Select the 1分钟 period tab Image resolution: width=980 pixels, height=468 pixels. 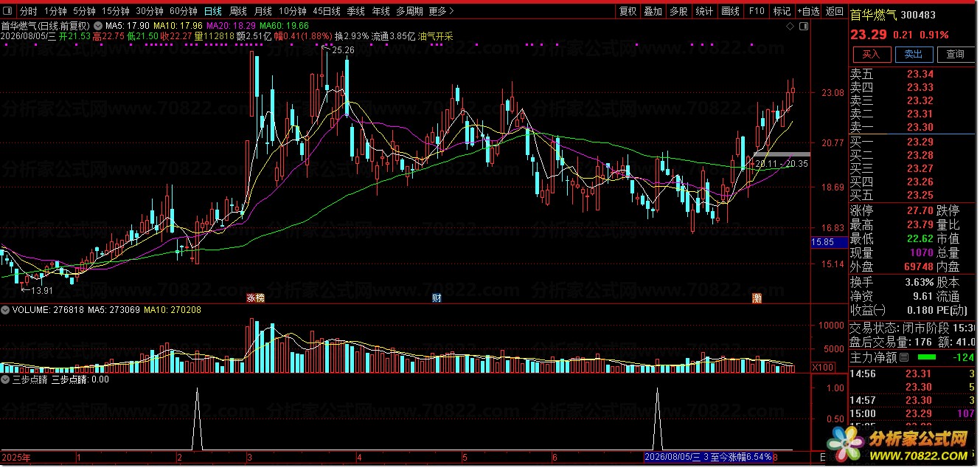[55, 11]
